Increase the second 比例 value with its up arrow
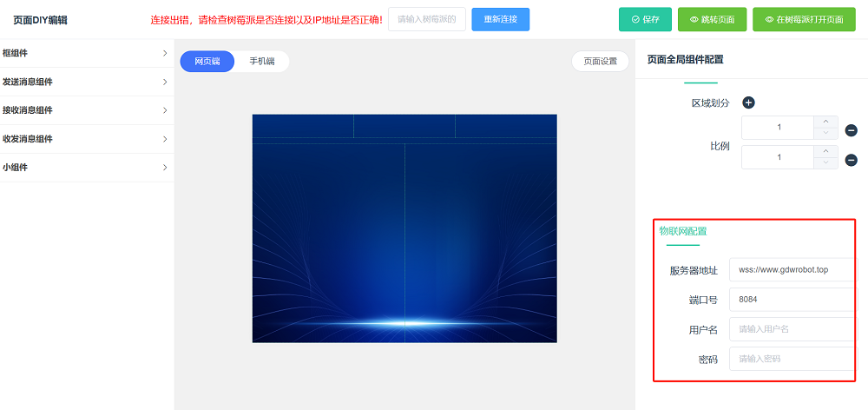The height and width of the screenshot is (410, 868). [x=826, y=151]
